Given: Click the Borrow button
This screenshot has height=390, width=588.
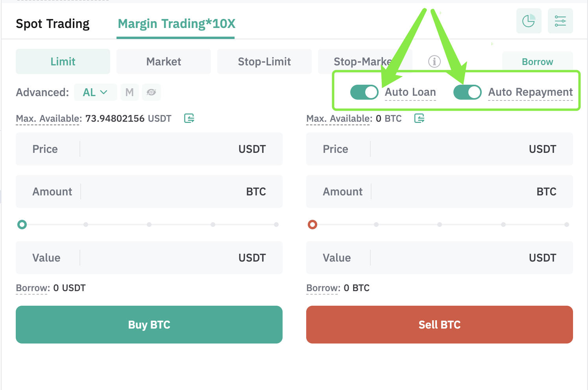Looking at the screenshot, I should [538, 62].
